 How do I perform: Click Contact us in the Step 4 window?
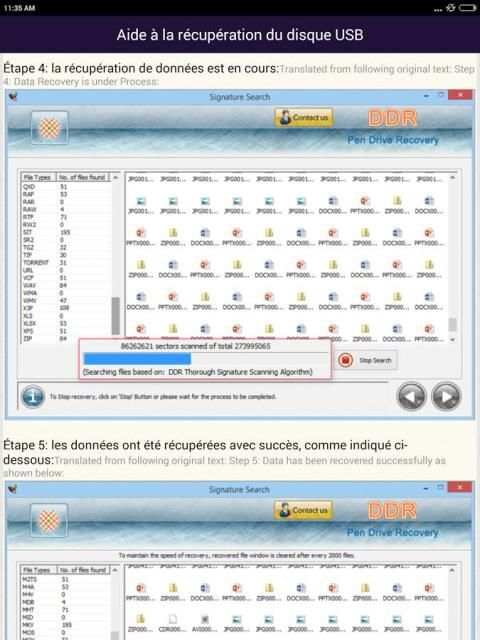[303, 118]
